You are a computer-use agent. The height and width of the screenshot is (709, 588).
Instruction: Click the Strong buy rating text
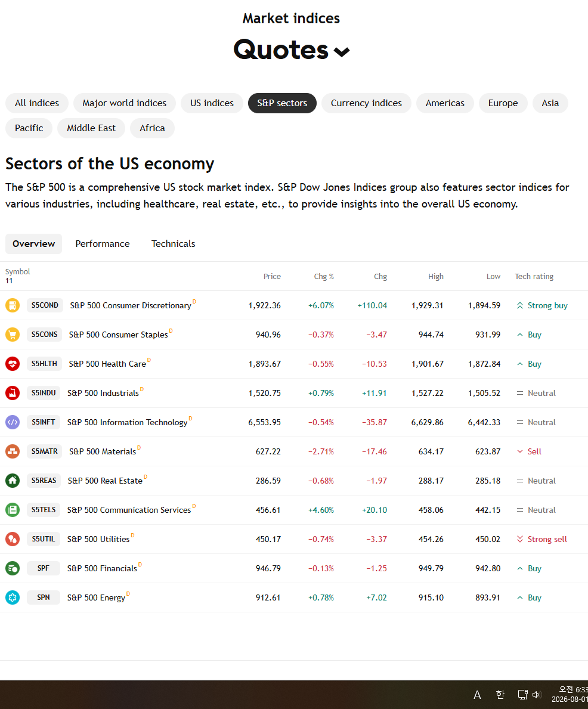[x=547, y=306]
